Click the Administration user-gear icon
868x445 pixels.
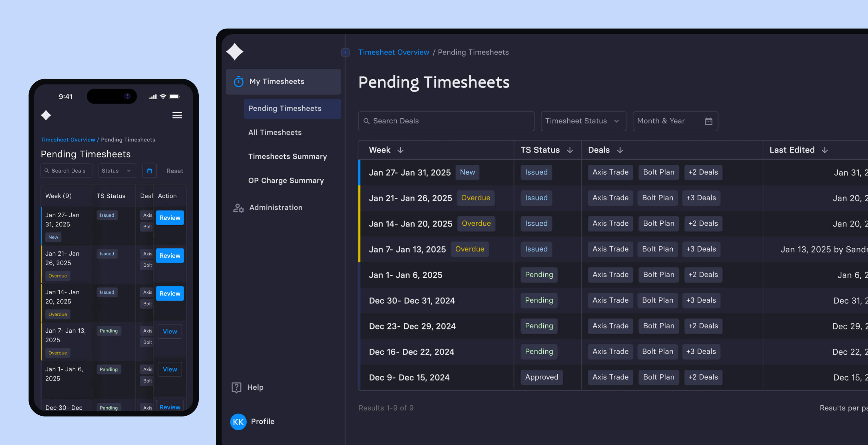coord(238,208)
